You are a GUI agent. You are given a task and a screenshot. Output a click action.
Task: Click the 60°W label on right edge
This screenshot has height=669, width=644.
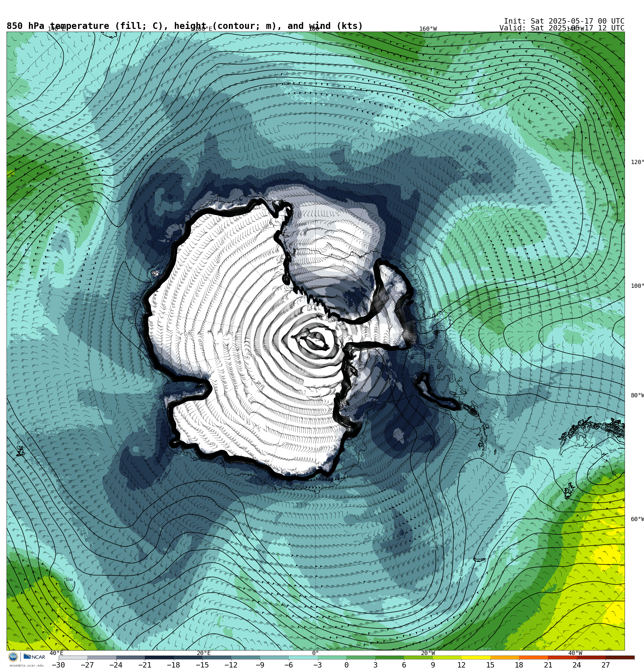point(637,519)
